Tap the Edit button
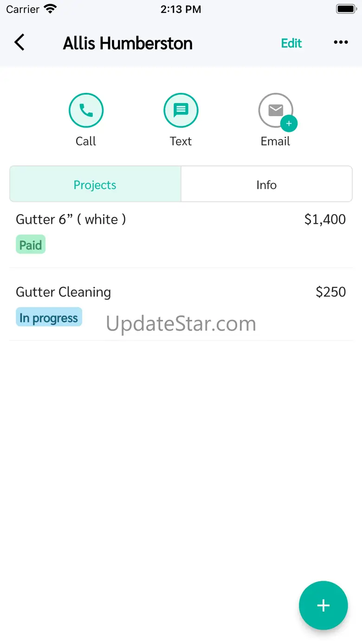Screen dimensions: 362x644 (x=291, y=43)
